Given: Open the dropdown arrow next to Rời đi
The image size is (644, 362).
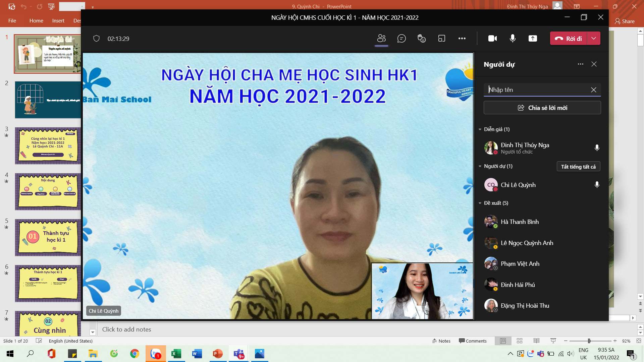Looking at the screenshot, I should [594, 38].
